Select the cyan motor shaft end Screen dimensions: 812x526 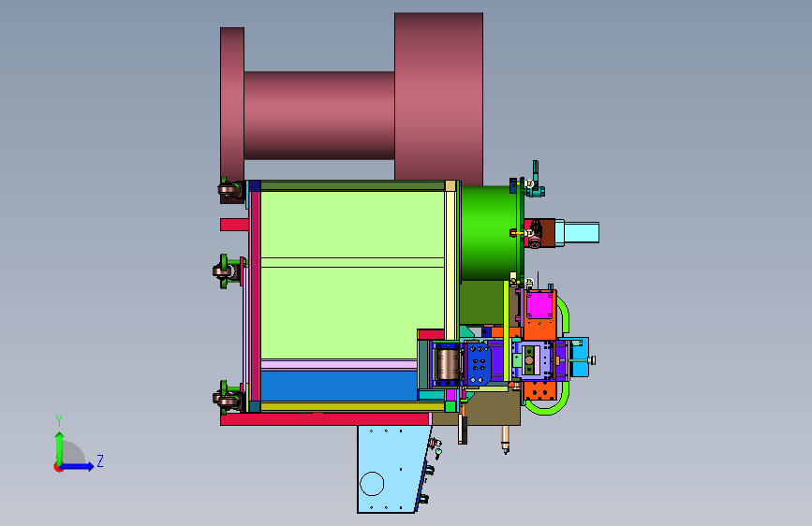pos(582,232)
